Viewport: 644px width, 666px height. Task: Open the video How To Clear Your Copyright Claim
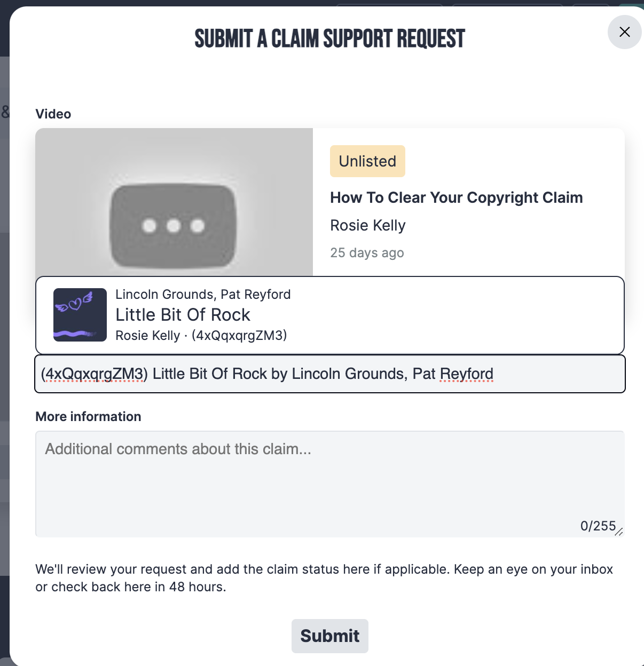[456, 197]
